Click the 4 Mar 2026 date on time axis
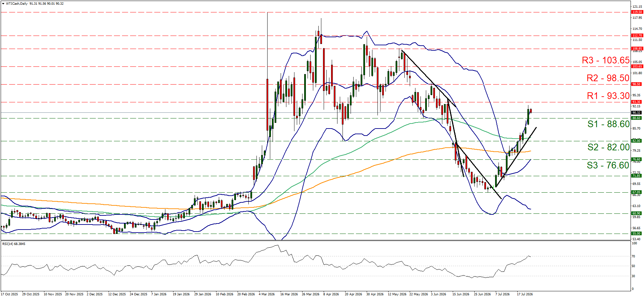644x298 pixels. (267, 294)
